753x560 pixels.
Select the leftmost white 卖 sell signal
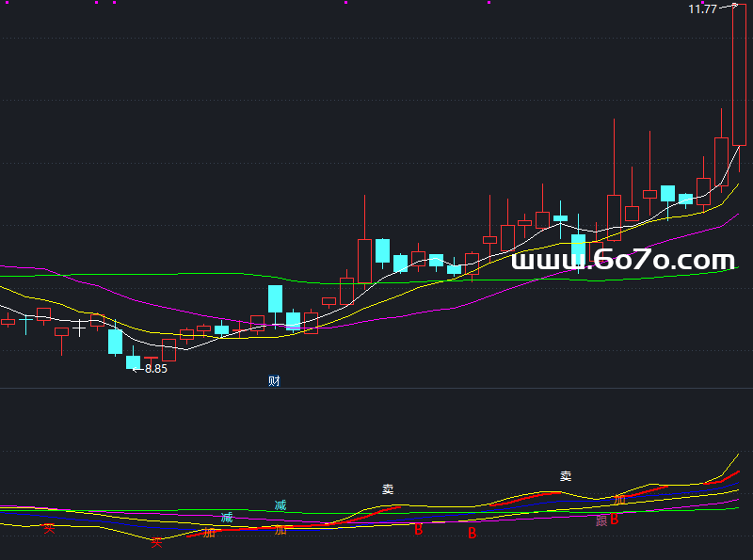pyautogui.click(x=388, y=489)
